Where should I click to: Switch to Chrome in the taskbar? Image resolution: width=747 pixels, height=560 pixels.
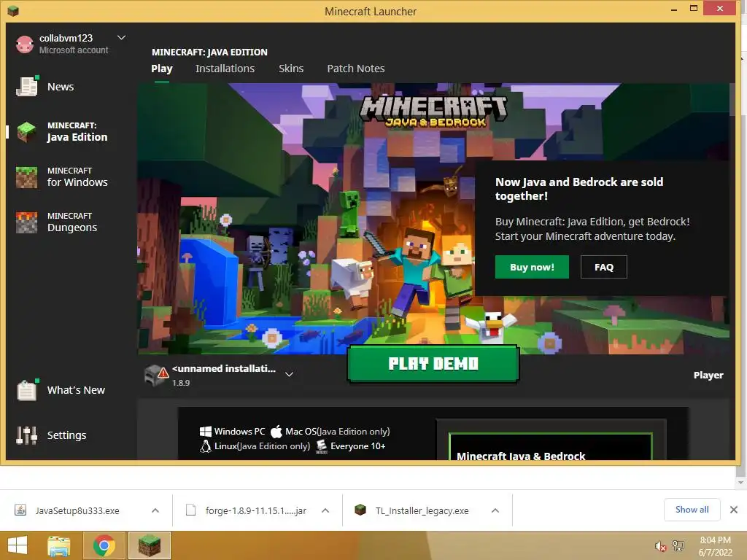(x=104, y=545)
